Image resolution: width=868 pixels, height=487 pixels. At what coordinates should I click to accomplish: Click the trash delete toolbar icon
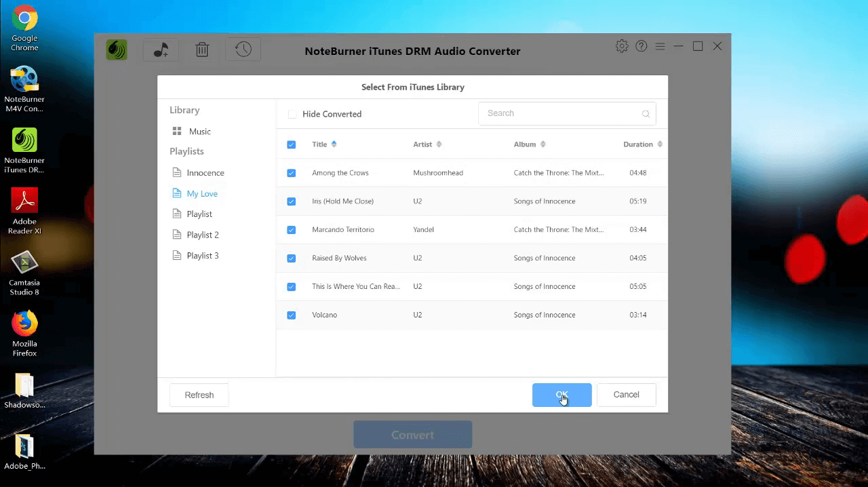tap(202, 50)
